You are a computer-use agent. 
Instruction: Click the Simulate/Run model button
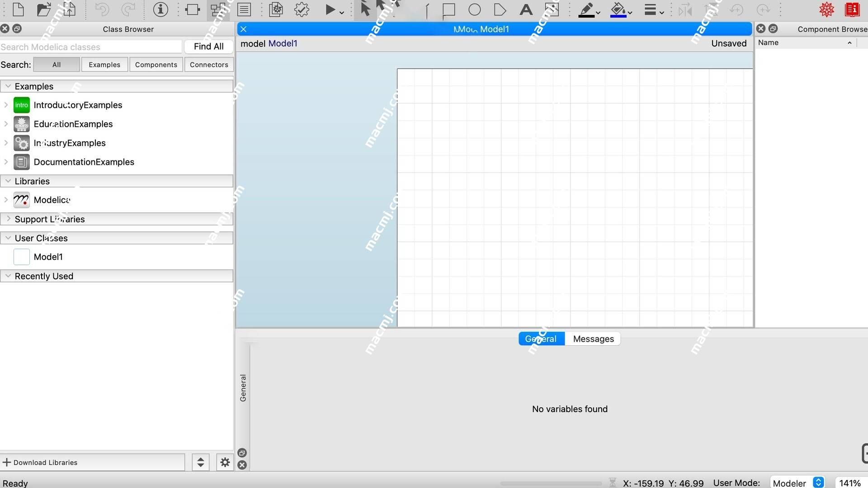tap(330, 9)
